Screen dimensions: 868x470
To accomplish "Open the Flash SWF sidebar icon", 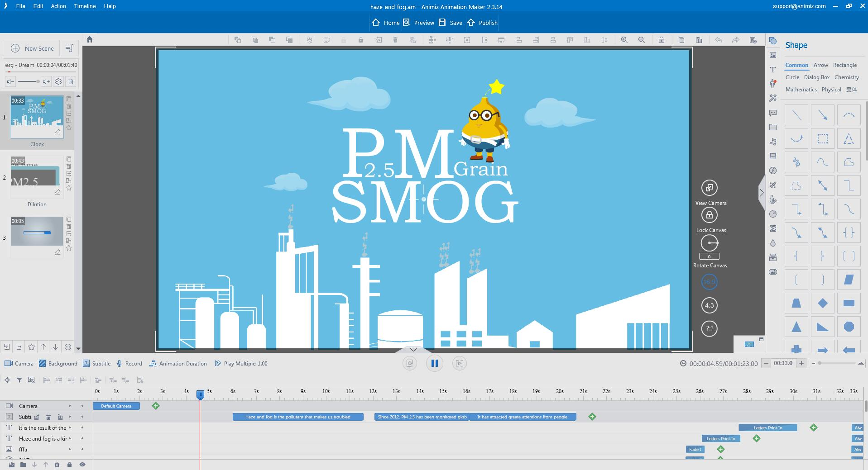I will pyautogui.click(x=773, y=171).
